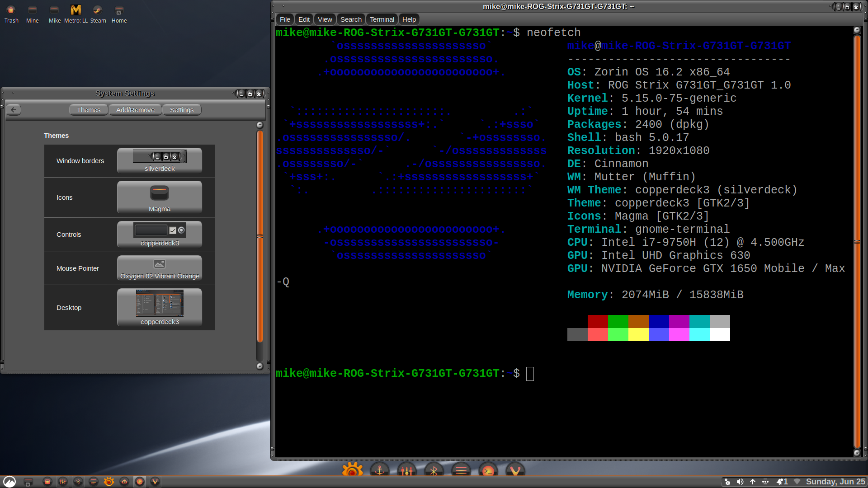
Task: Open the Mine desktop icon
Action: (x=32, y=14)
